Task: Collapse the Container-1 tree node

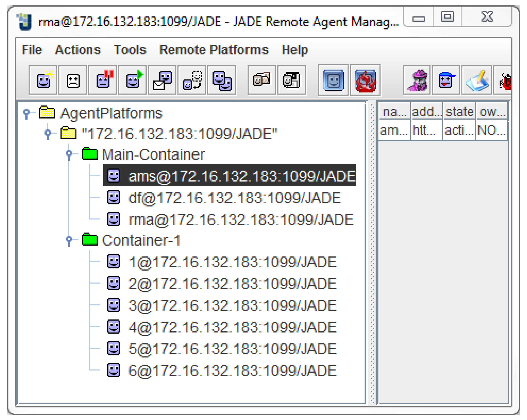Action: click(x=69, y=240)
